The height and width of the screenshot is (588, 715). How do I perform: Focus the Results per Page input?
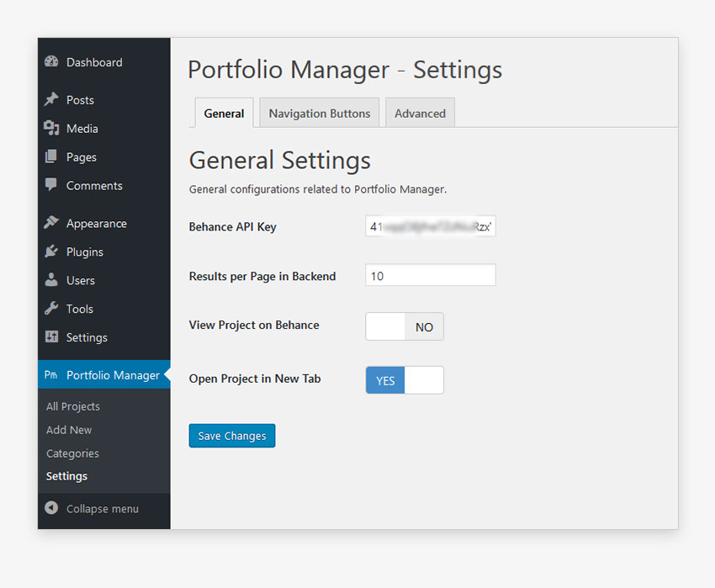click(x=430, y=276)
